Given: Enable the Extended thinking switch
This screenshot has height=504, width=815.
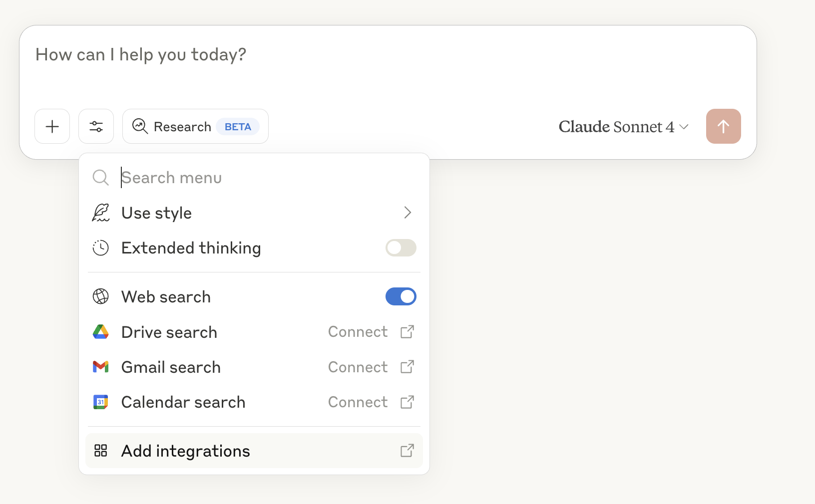Looking at the screenshot, I should (x=401, y=248).
